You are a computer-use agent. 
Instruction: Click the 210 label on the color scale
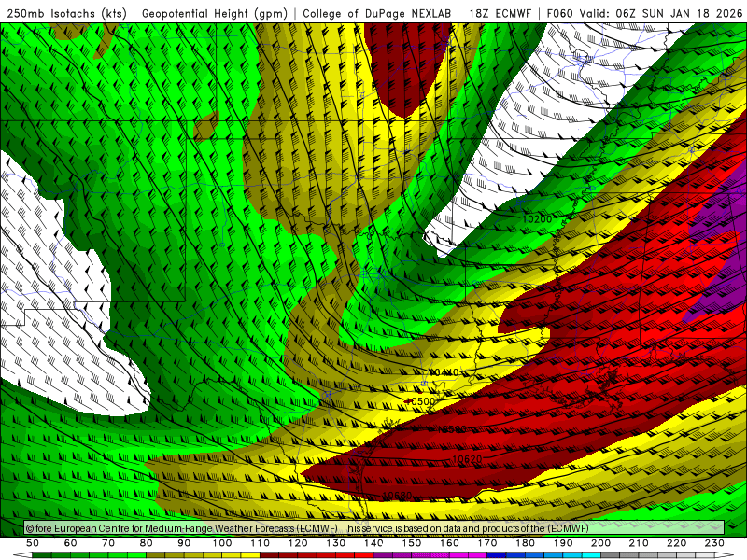coord(639,543)
